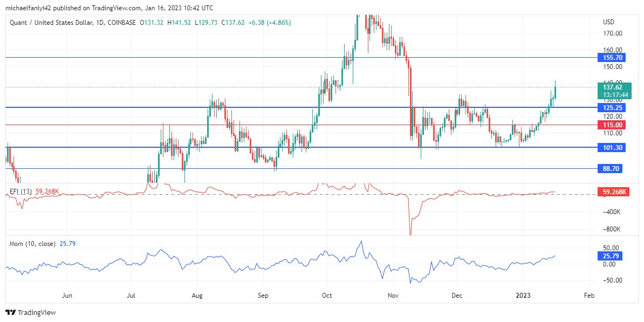
Task: Click the TradingView logo at the bottom
Action: pyautogui.click(x=30, y=312)
